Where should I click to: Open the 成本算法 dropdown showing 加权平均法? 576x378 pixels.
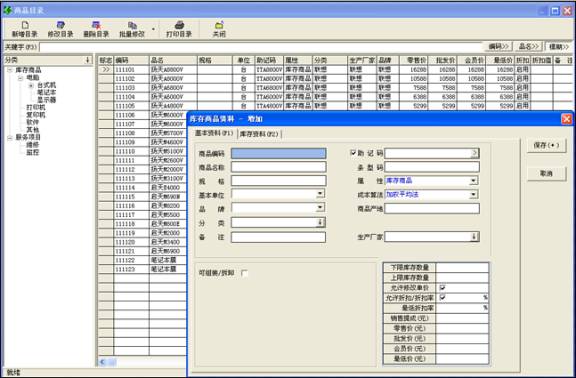pos(474,194)
